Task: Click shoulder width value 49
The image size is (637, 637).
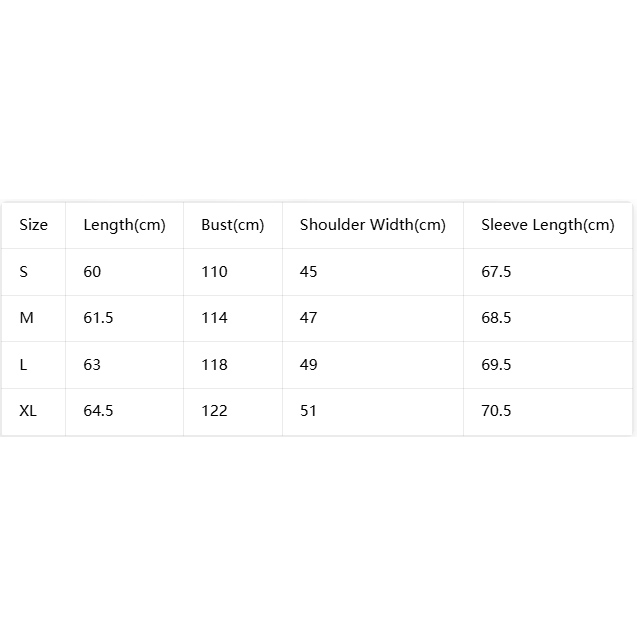Action: [x=308, y=364]
